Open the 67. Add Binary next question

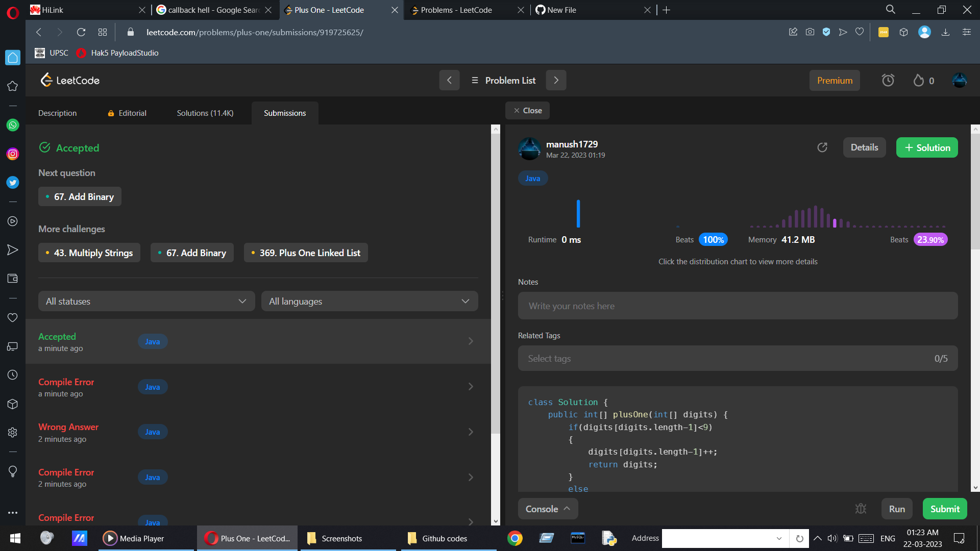80,196
